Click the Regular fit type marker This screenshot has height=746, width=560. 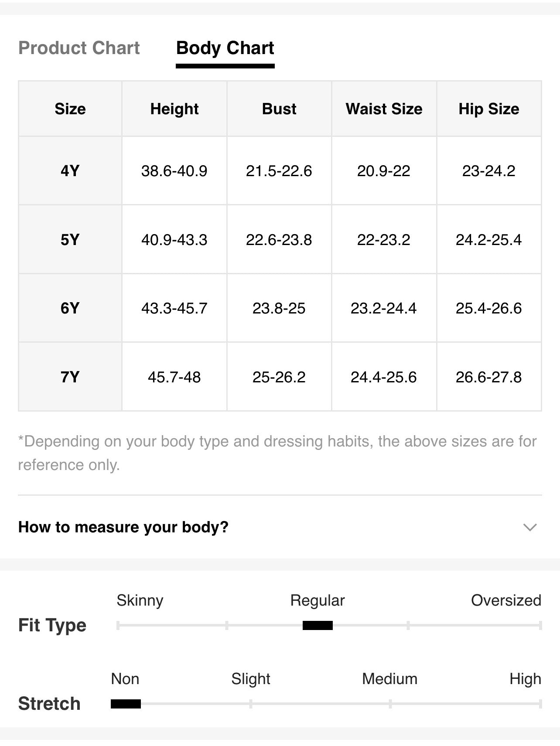pyautogui.click(x=318, y=626)
